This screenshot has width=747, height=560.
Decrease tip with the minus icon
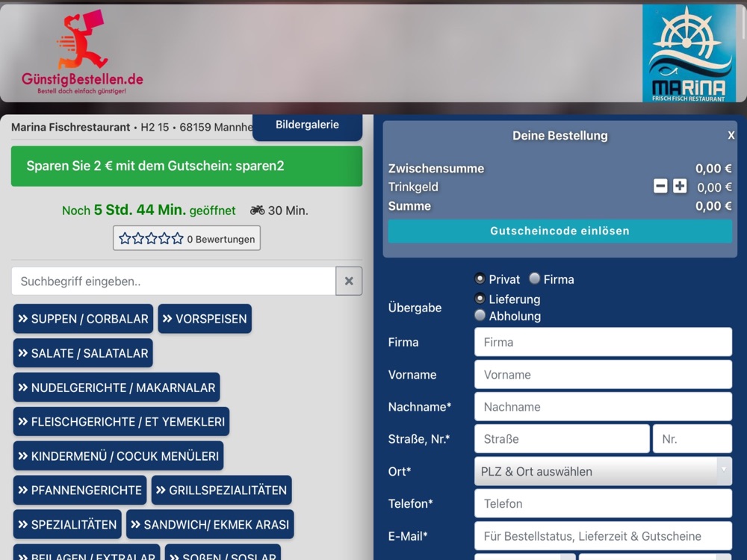point(660,186)
